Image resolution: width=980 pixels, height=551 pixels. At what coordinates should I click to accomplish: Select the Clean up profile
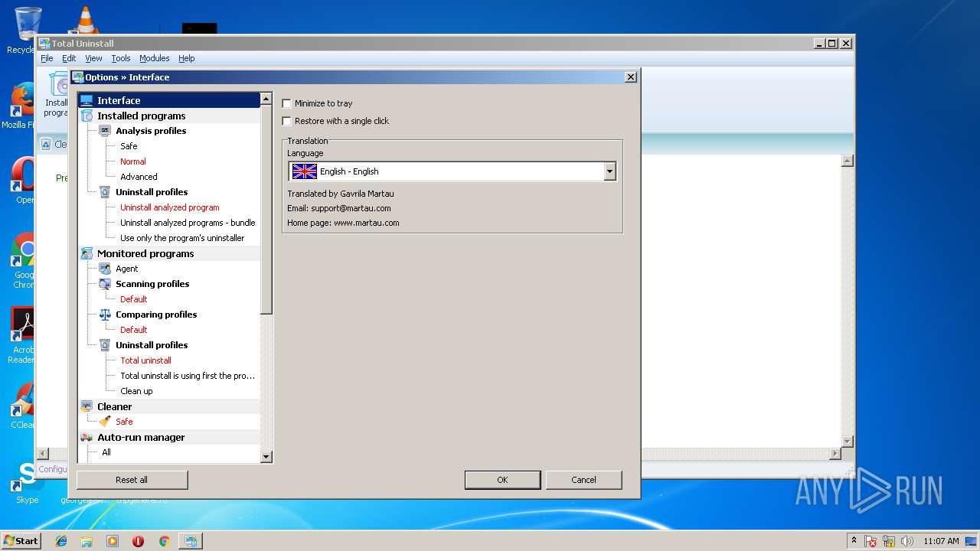tap(136, 391)
